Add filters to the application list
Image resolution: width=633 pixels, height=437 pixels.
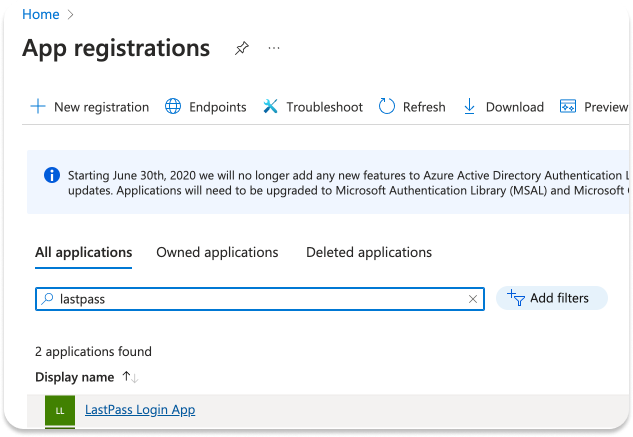(551, 298)
